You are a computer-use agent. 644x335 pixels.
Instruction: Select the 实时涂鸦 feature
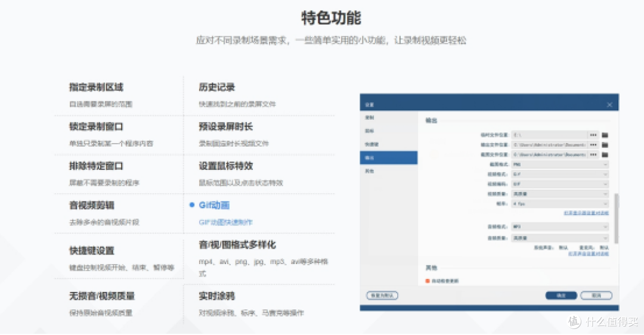tap(217, 296)
